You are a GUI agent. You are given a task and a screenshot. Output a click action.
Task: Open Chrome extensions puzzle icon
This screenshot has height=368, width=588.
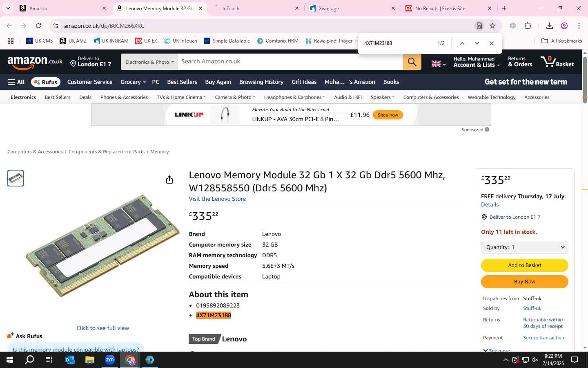(528, 26)
